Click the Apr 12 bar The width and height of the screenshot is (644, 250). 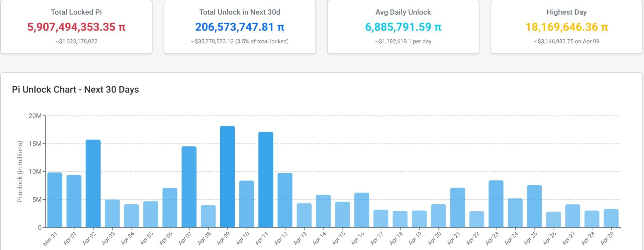click(285, 200)
